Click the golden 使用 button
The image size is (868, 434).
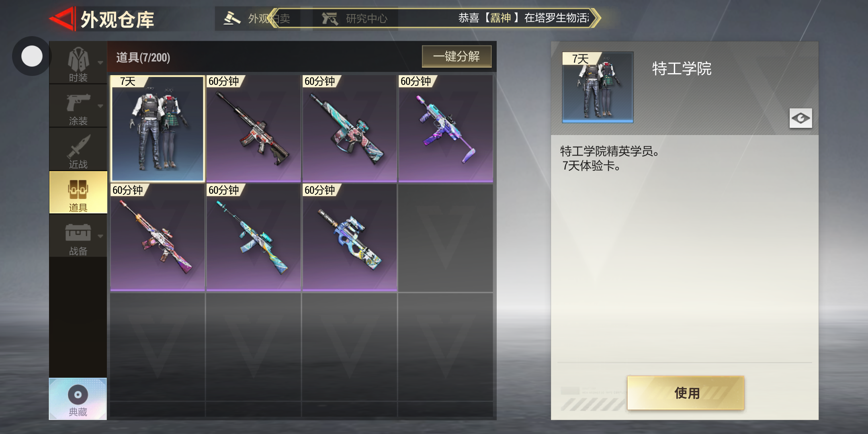[x=686, y=393]
